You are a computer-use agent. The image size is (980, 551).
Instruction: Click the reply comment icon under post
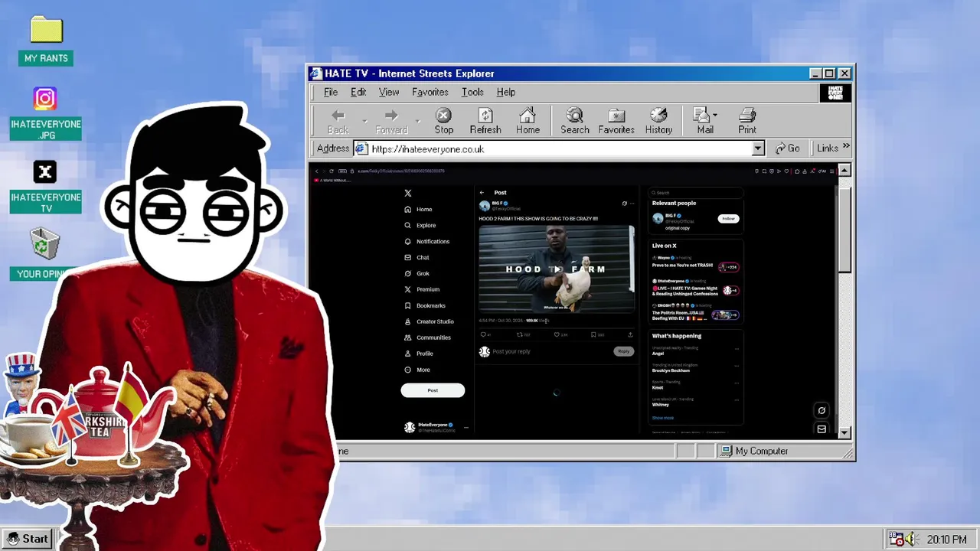pos(483,334)
